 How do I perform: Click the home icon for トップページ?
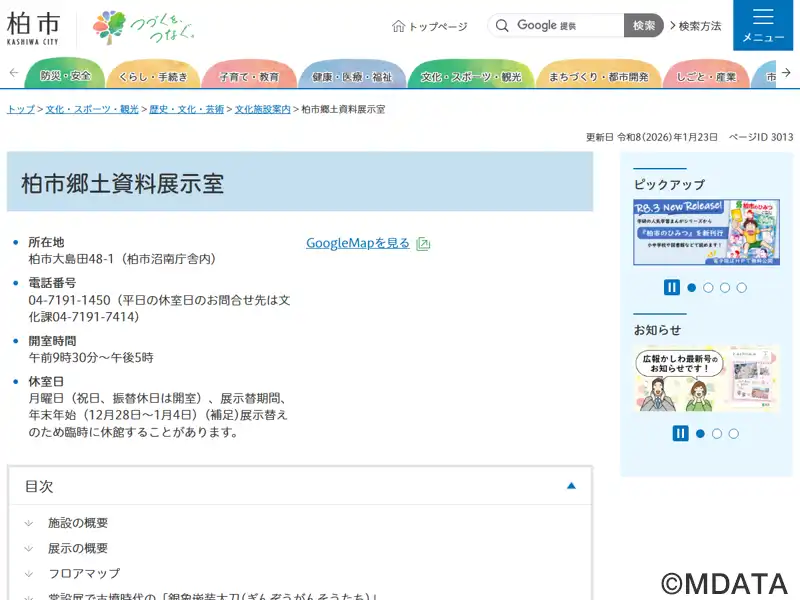(398, 26)
